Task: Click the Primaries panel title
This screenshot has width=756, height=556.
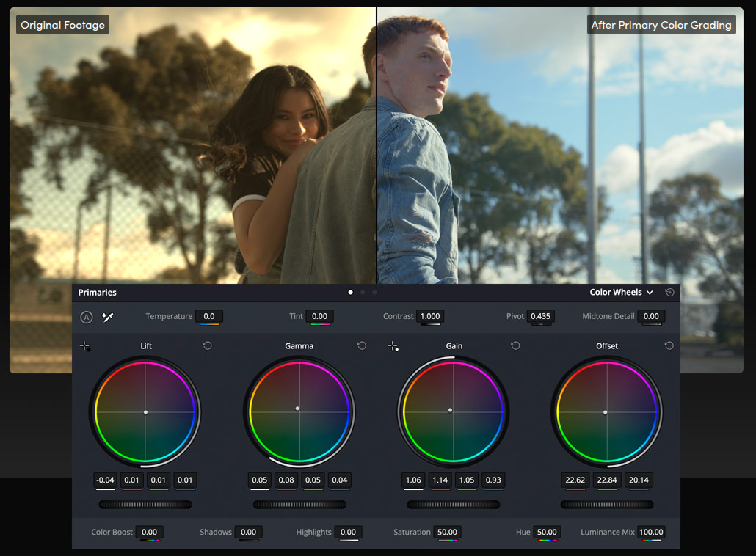Action: point(97,292)
